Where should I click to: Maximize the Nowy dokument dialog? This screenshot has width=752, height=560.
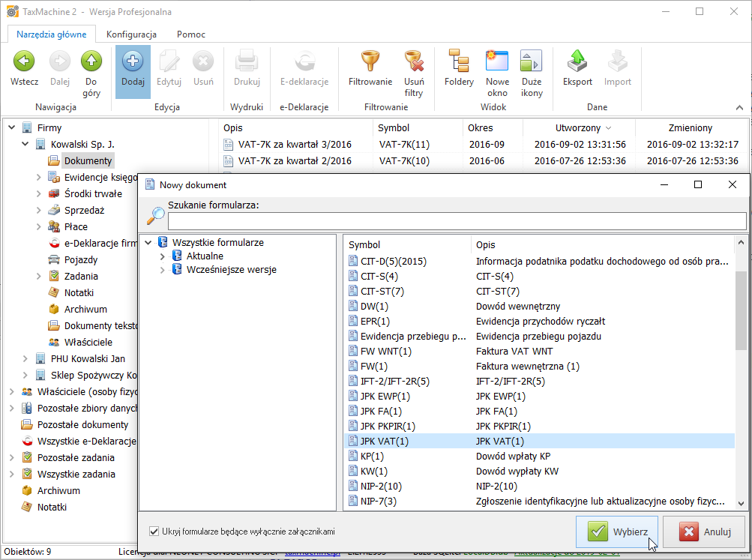[698, 184]
